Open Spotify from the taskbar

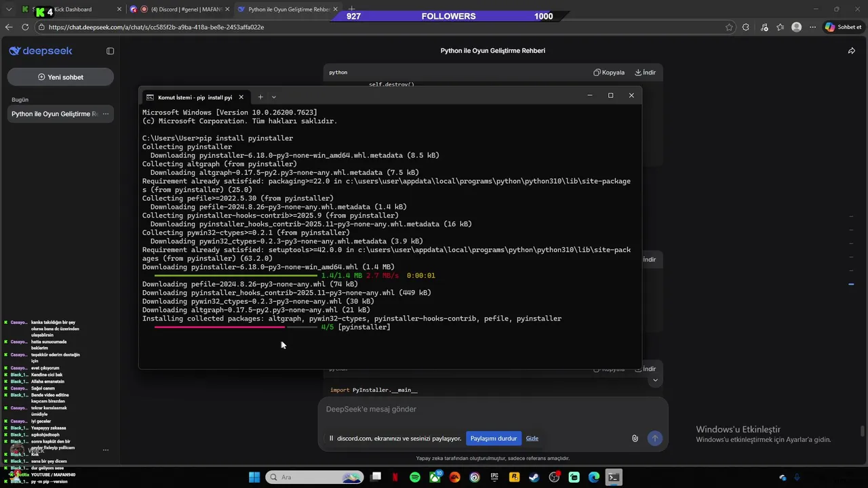click(x=415, y=477)
